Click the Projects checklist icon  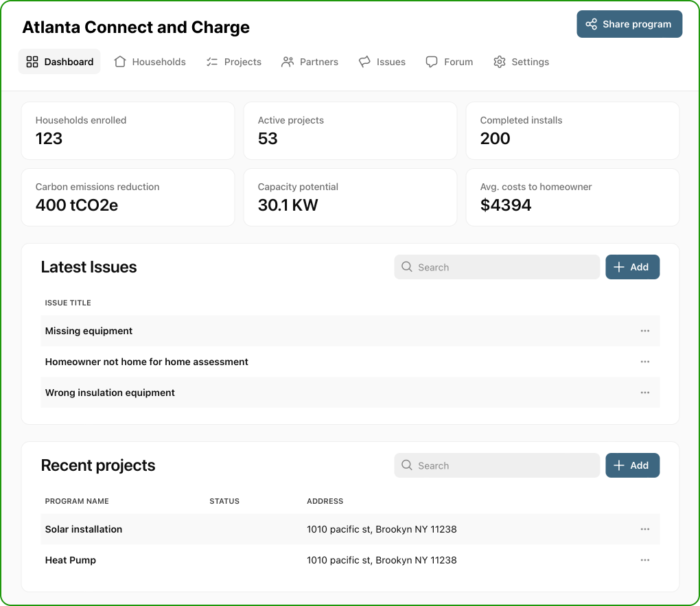pyautogui.click(x=212, y=62)
